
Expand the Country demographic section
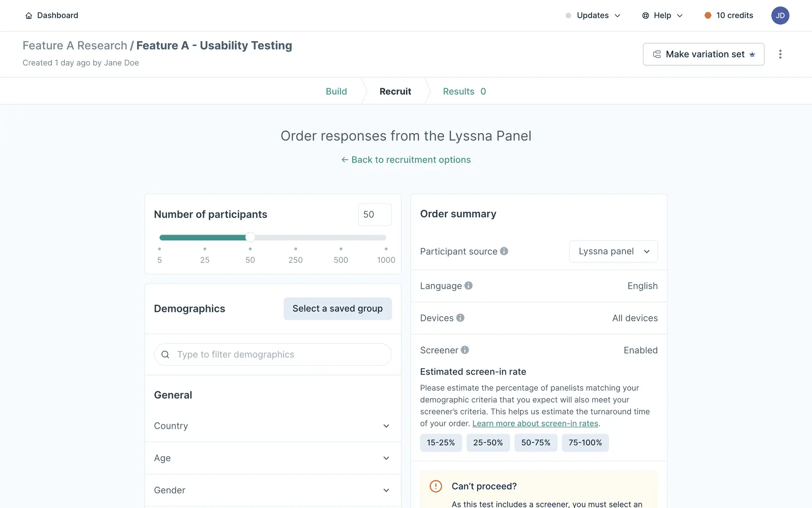point(272,426)
